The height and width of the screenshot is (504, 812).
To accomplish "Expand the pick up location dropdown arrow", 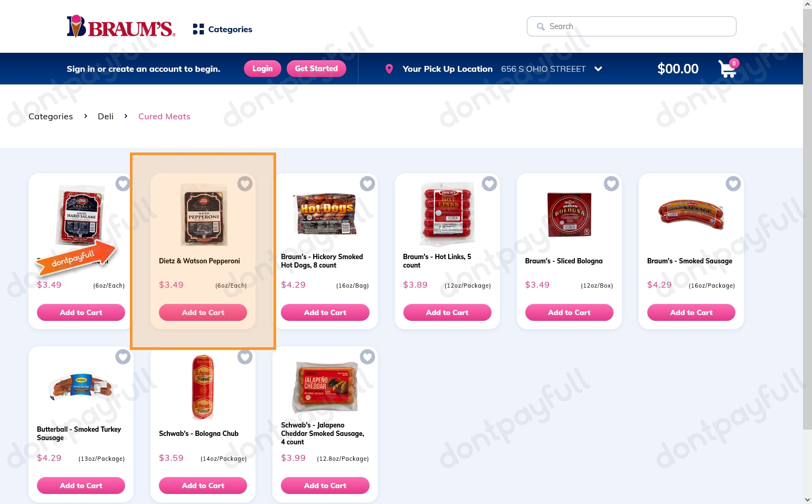I will [x=598, y=69].
